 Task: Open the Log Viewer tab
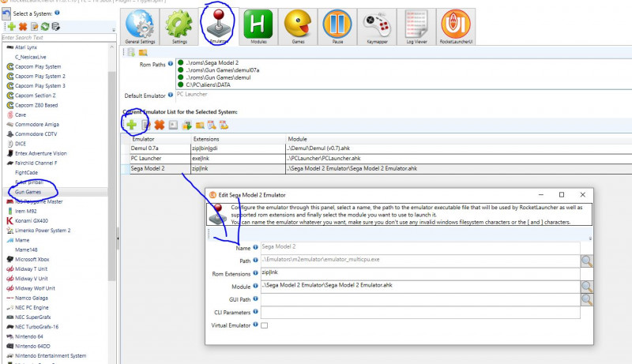click(x=416, y=27)
